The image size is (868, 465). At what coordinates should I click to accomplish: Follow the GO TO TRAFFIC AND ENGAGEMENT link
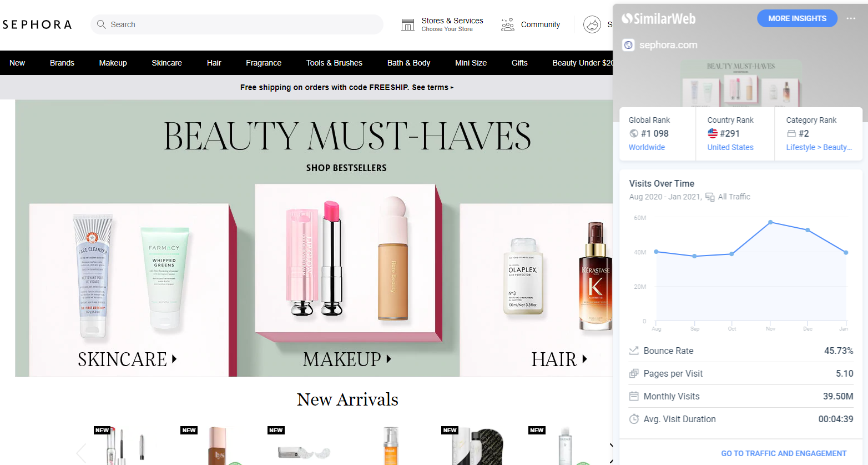[x=784, y=453]
